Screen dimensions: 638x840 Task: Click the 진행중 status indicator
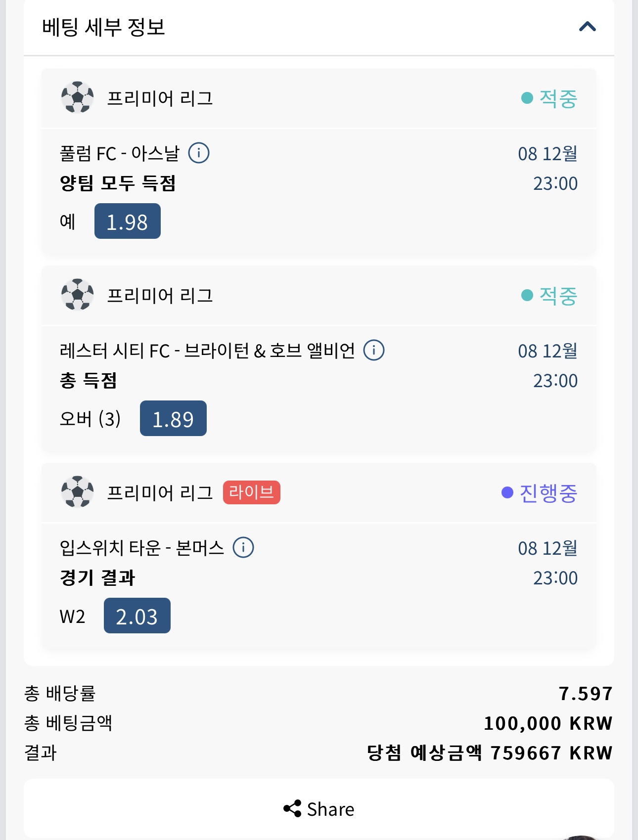[540, 493]
